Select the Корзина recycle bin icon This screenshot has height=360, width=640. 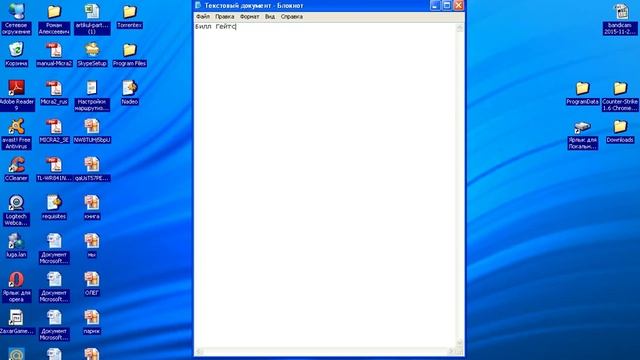click(x=16, y=54)
